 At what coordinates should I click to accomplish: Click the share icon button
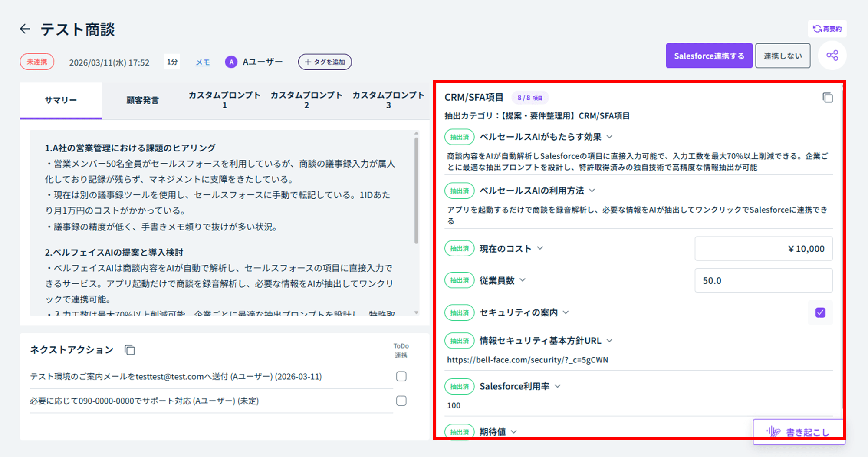click(832, 56)
